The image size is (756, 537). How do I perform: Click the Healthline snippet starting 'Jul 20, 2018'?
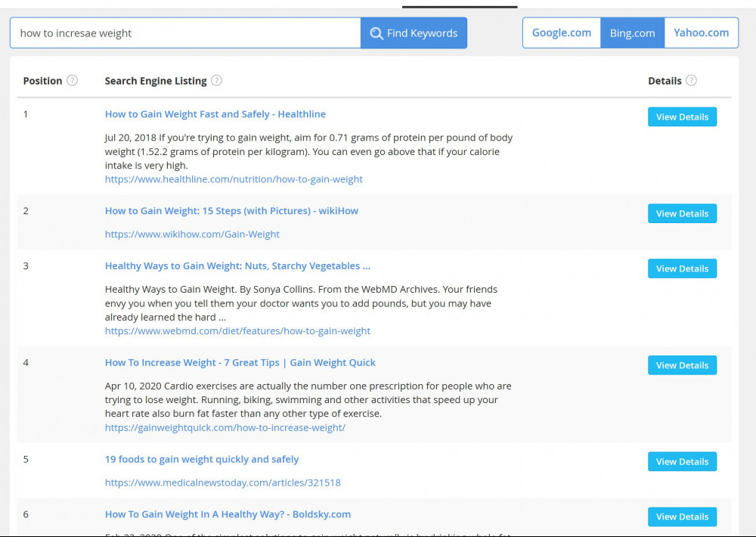pos(308,151)
